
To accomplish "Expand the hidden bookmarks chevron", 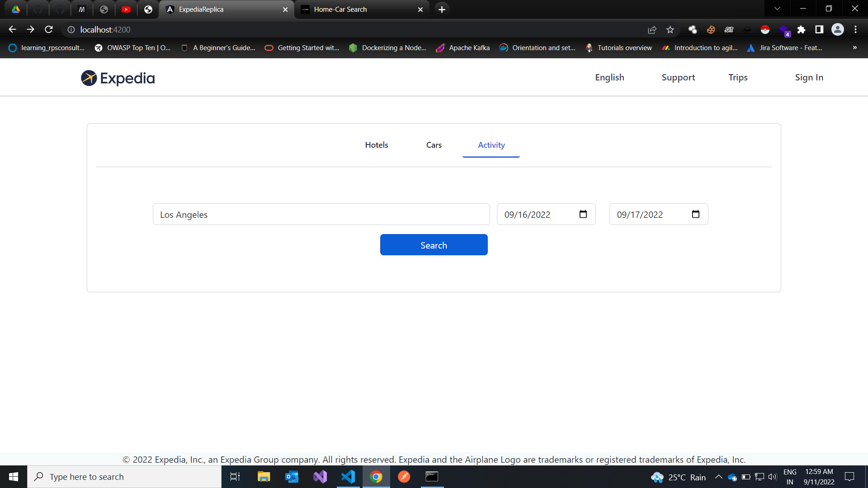I will click(x=854, y=47).
